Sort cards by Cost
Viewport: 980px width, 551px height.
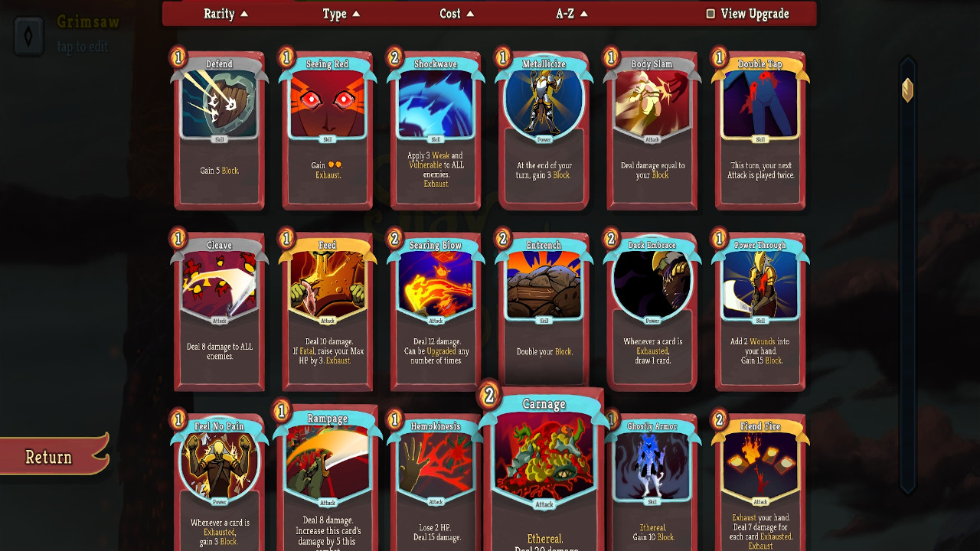coord(457,14)
